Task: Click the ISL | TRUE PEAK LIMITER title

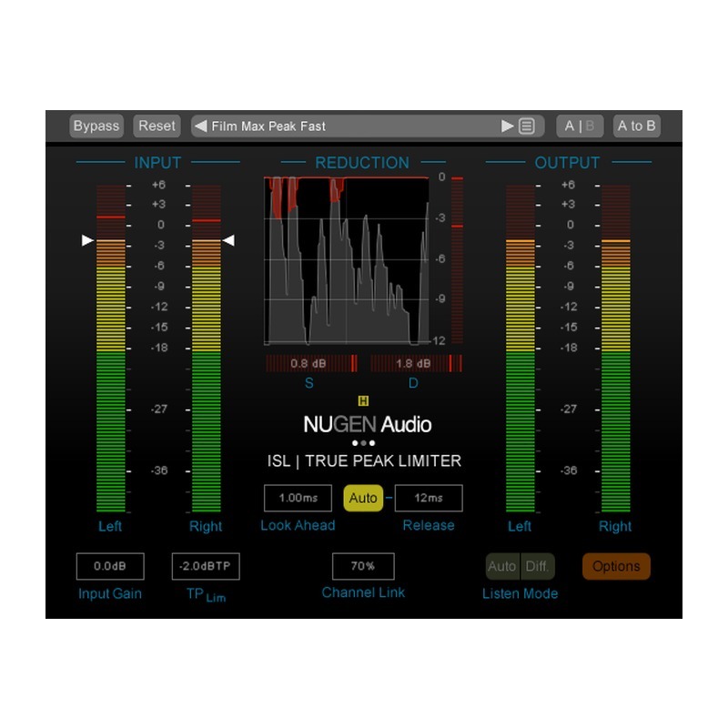Action: tap(365, 461)
